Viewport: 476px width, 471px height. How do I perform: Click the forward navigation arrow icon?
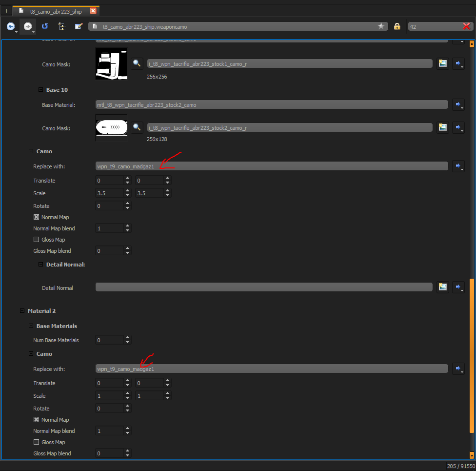(x=28, y=27)
